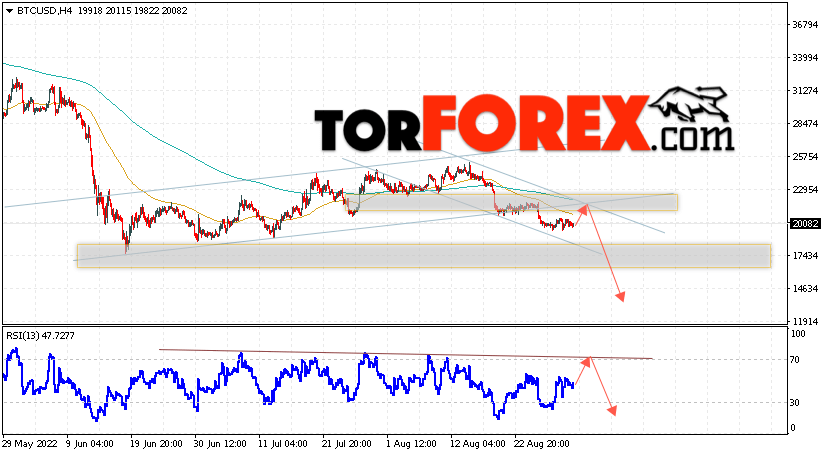Image resolution: width=828 pixels, height=455 pixels.
Task: Click price level 36794 on the scale
Action: tap(805, 24)
